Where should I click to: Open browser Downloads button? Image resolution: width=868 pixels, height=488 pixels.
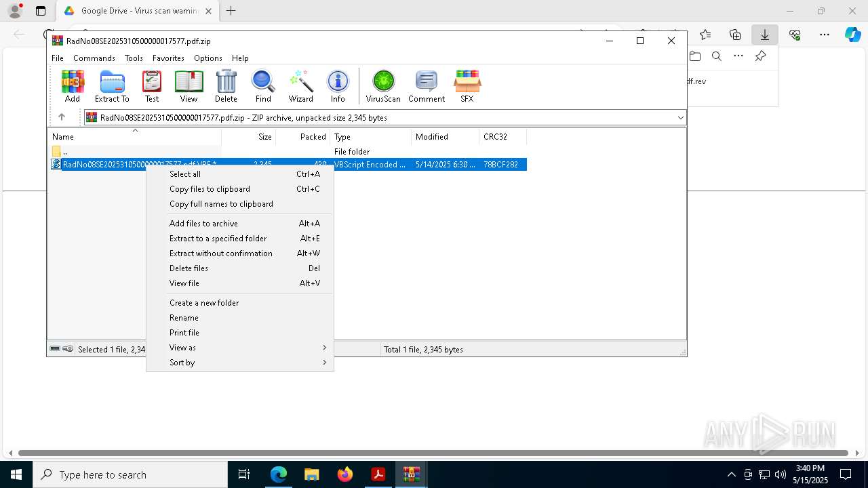765,35
